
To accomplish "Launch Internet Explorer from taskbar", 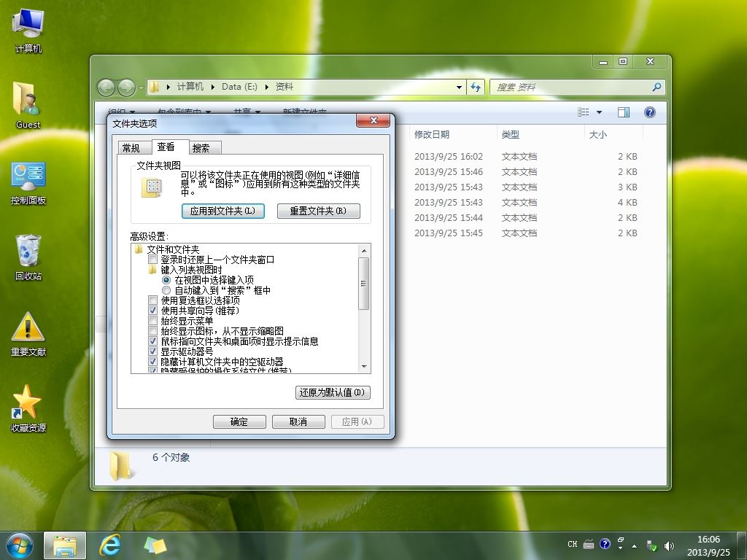I will 110,545.
